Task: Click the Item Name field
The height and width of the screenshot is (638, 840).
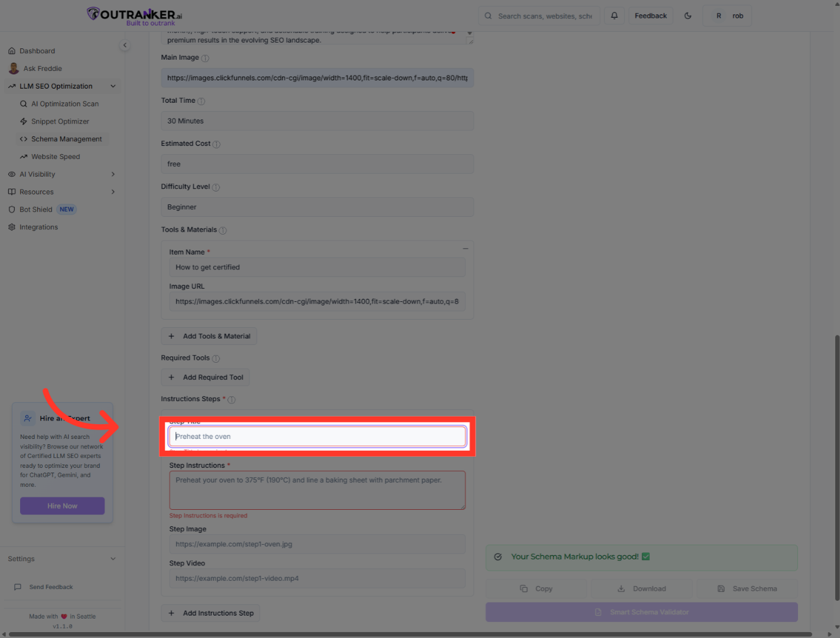Action: 317,268
